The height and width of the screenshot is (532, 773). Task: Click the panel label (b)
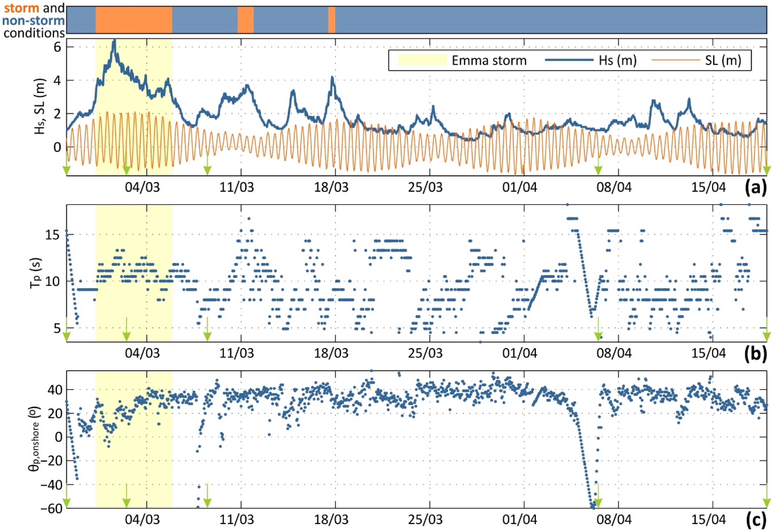coord(756,354)
